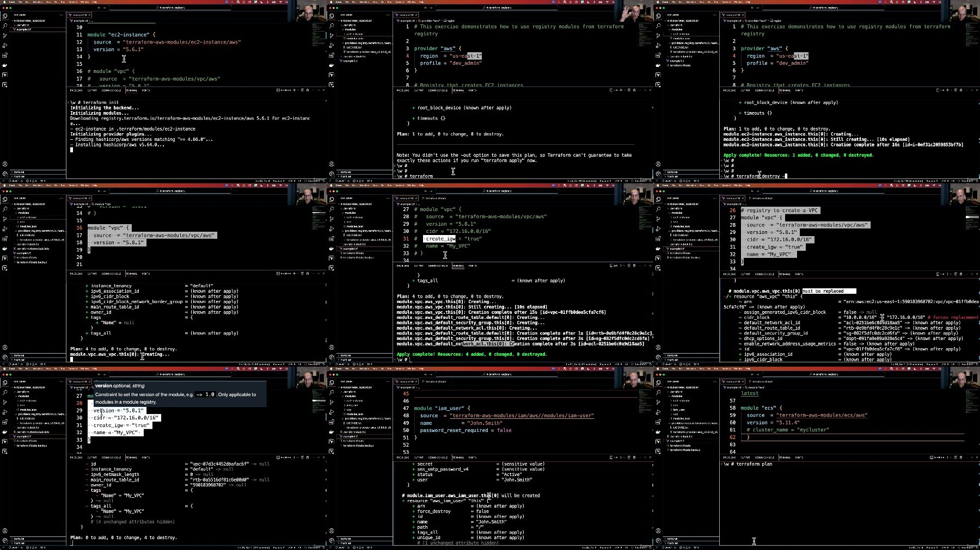Open Search icon in the terraform init frame
This screenshot has height=550, width=980.
tap(5, 26)
